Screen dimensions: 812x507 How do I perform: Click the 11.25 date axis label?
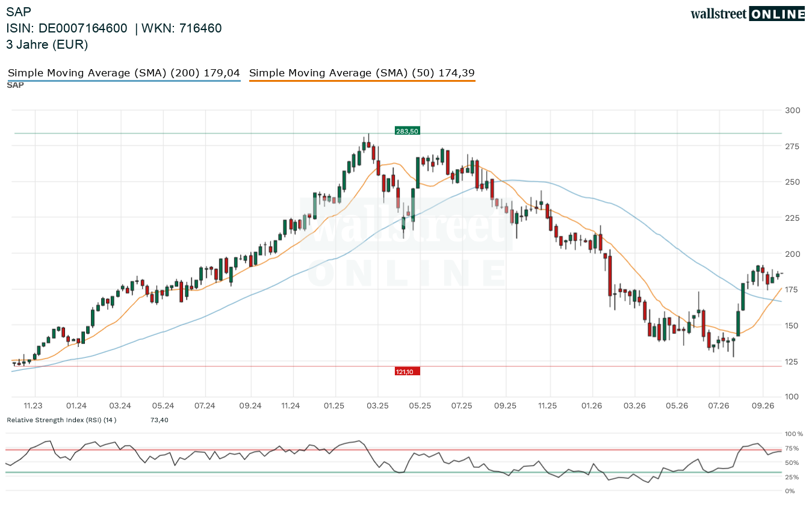pyautogui.click(x=547, y=406)
